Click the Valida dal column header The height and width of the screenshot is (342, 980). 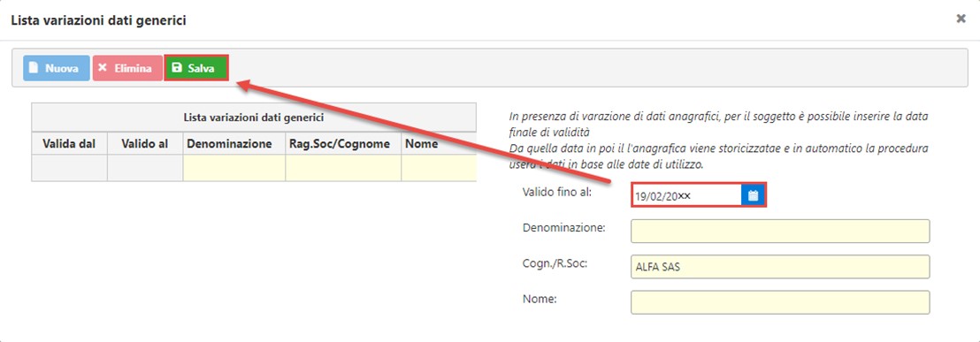[x=69, y=144]
